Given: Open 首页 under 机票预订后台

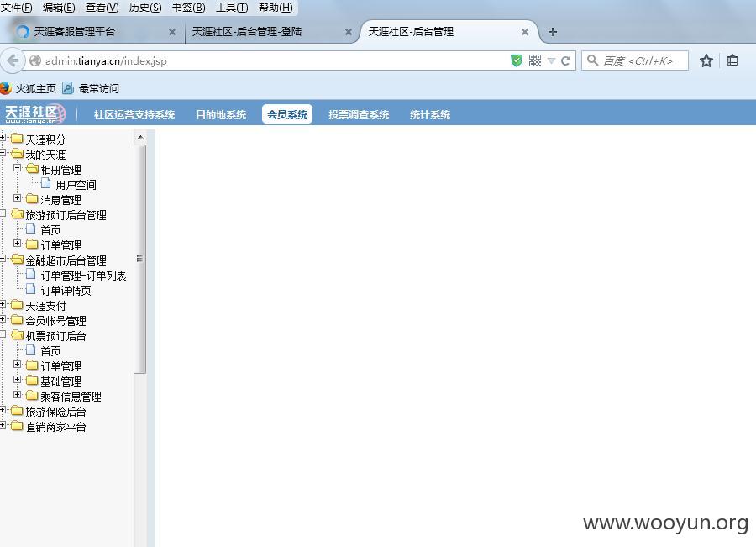Looking at the screenshot, I should [x=50, y=351].
